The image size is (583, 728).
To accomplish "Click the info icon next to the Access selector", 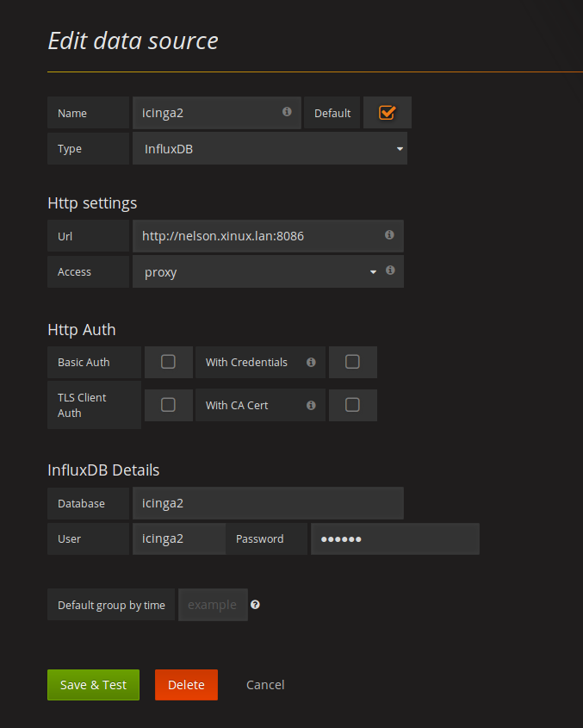I will [x=389, y=271].
